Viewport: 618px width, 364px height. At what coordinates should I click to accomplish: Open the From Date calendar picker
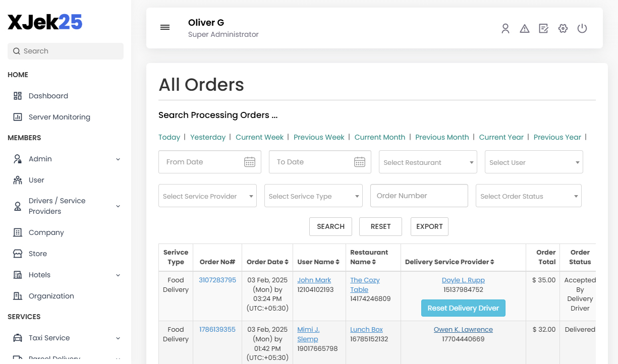pyautogui.click(x=249, y=161)
